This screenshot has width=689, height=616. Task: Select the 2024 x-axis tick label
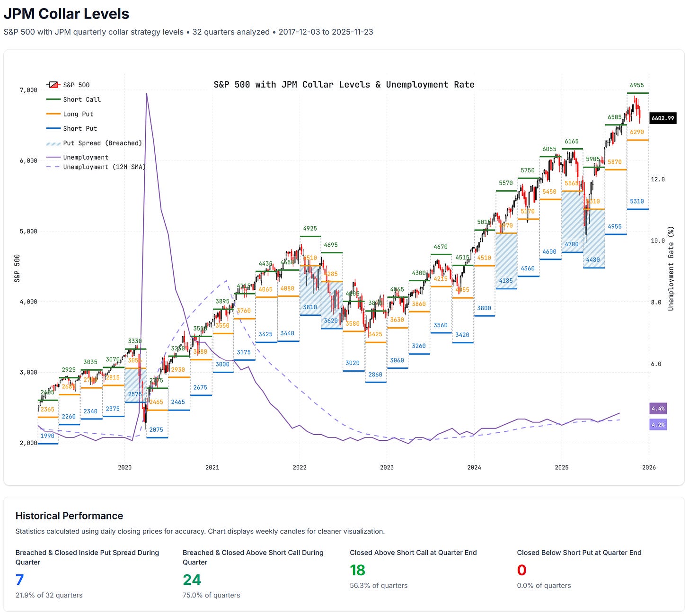(474, 467)
